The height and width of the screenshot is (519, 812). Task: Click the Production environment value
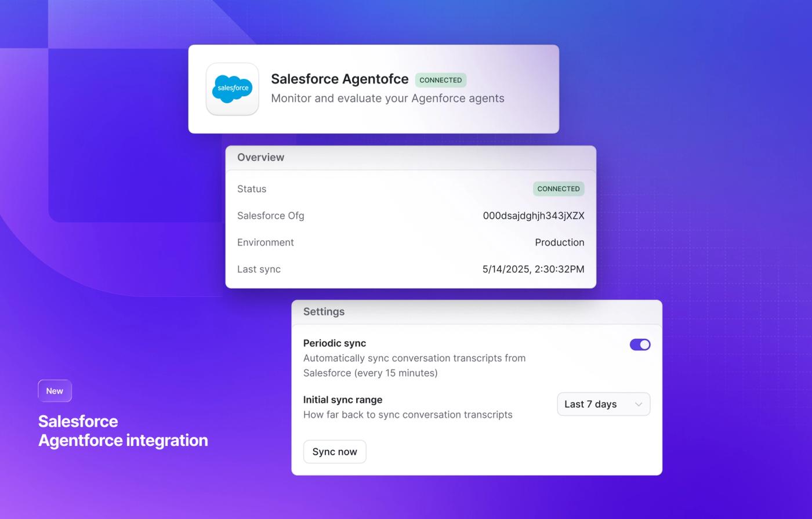click(560, 242)
